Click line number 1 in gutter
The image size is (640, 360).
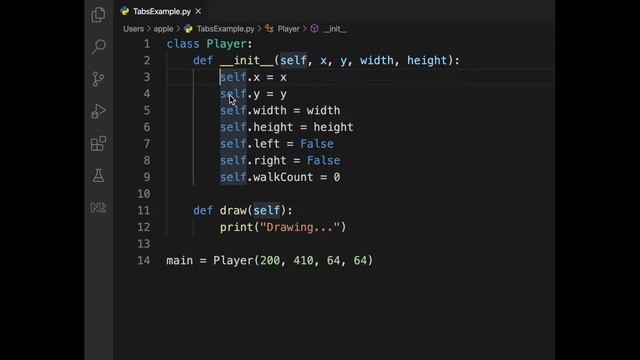147,44
